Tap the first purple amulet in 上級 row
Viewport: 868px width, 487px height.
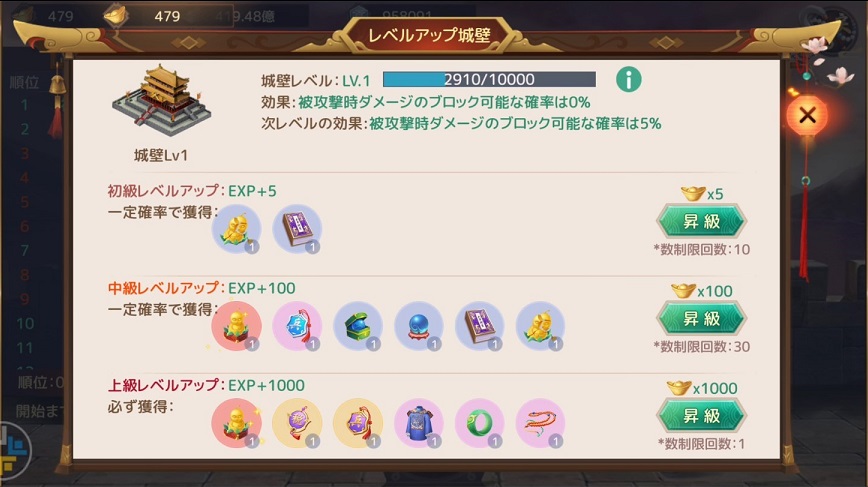pos(297,423)
